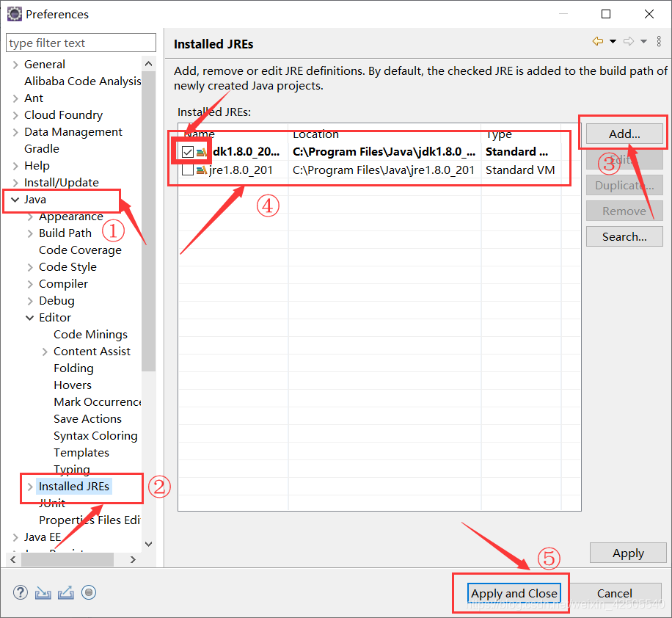Screen dimensions: 672x618
Task: Expand the Help tree node
Action: (15, 166)
